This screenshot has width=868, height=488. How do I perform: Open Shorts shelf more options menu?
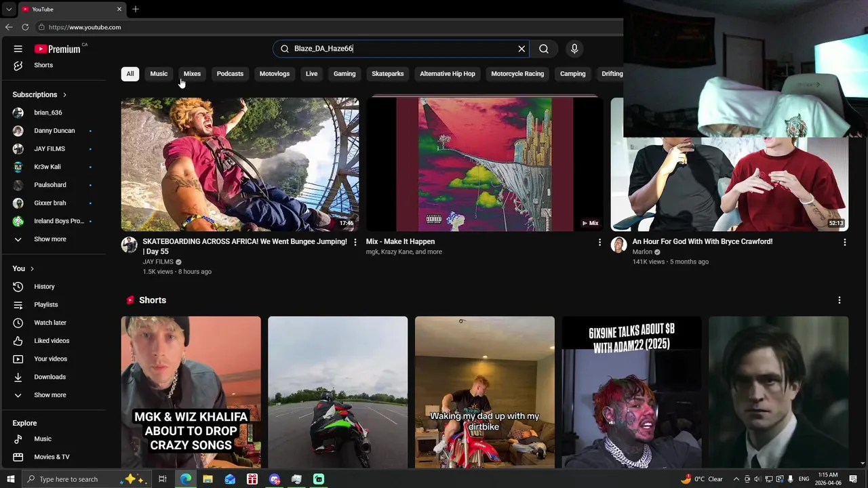point(839,300)
